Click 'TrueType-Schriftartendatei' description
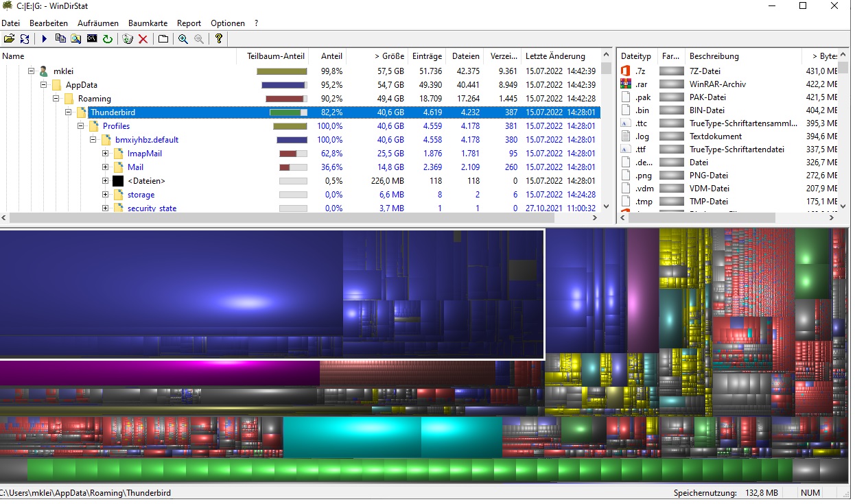855x504 pixels. [737, 149]
